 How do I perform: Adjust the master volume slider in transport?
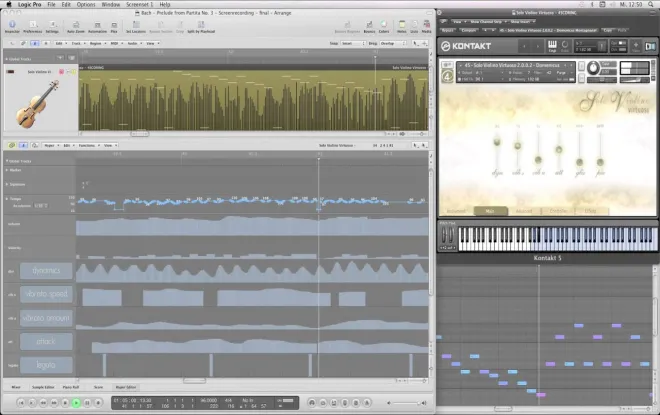pos(406,403)
